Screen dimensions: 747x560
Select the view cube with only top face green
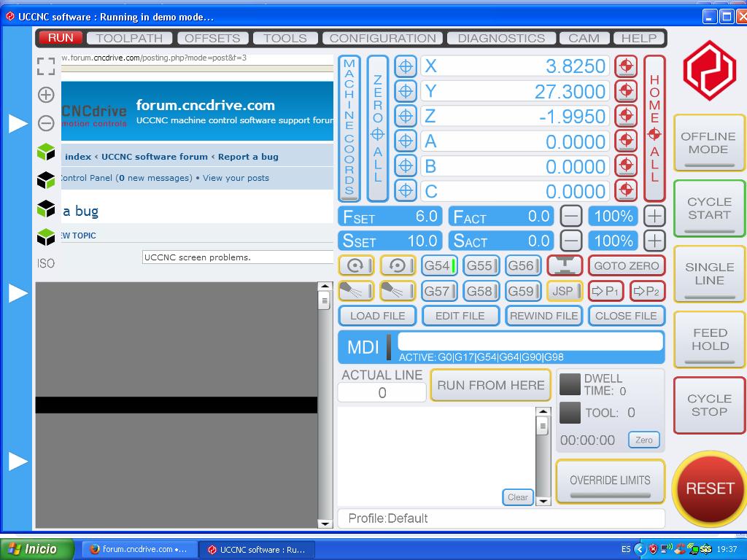(46, 237)
